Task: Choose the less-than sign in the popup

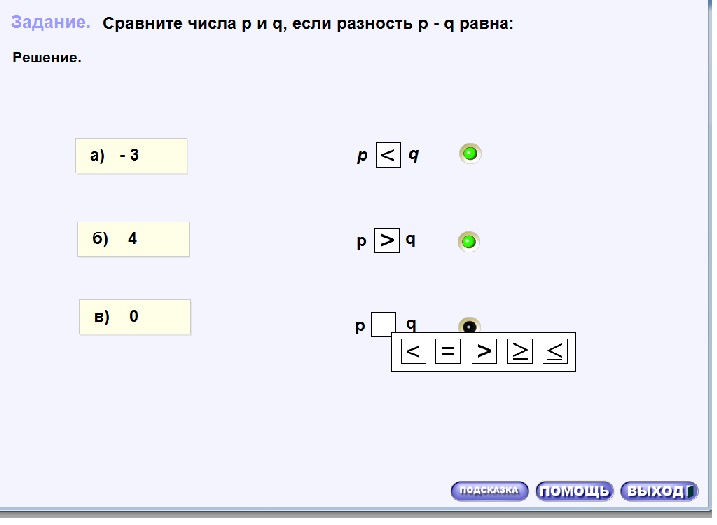Action: pyautogui.click(x=413, y=352)
